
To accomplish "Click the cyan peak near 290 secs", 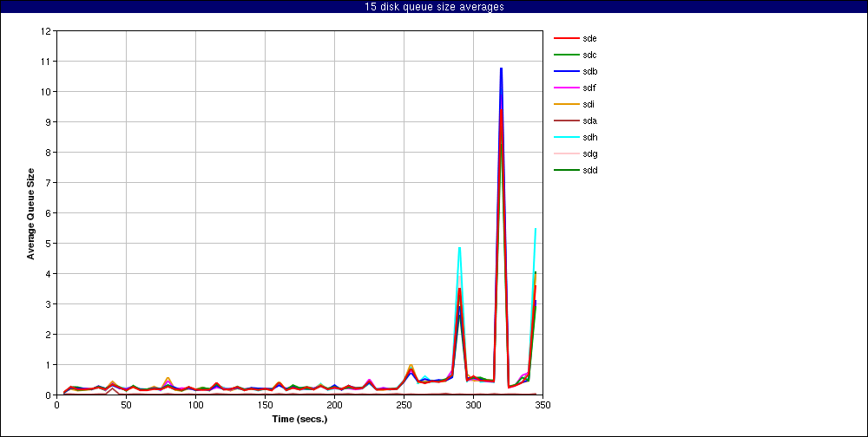I will [459, 248].
